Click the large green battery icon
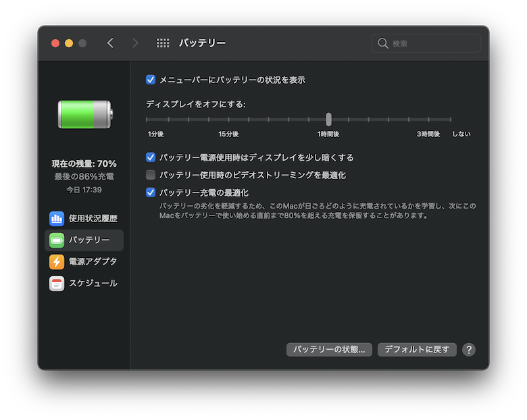Viewport: 527px width, 420px height. coord(85,115)
